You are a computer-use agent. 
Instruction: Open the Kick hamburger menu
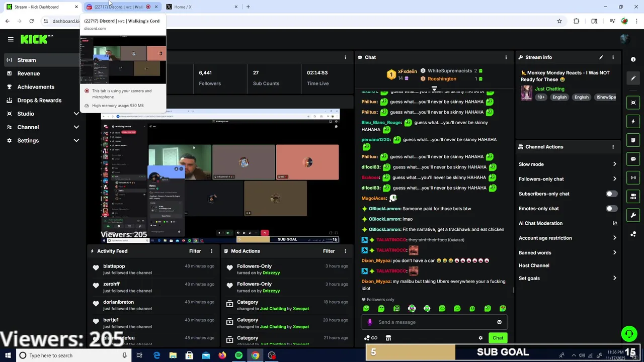coord(11,39)
